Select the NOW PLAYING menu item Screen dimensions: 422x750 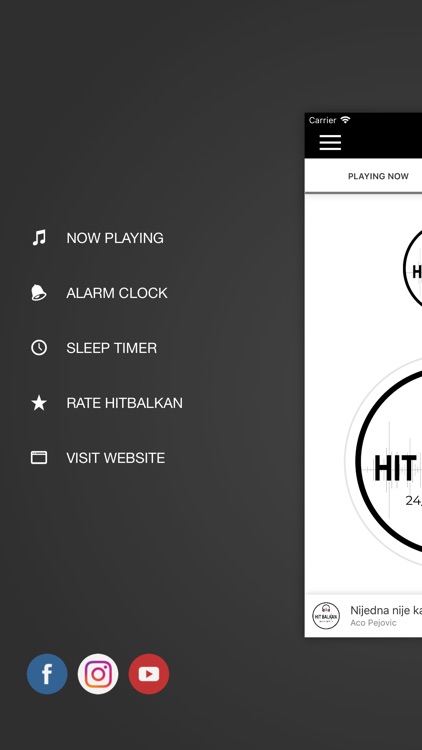(115, 238)
